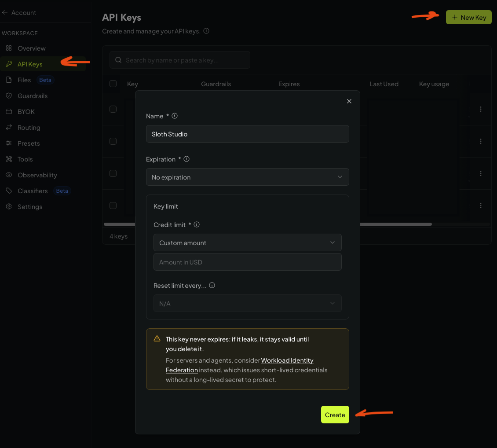Click the 4 keys count text
497x448 pixels.
119,236
